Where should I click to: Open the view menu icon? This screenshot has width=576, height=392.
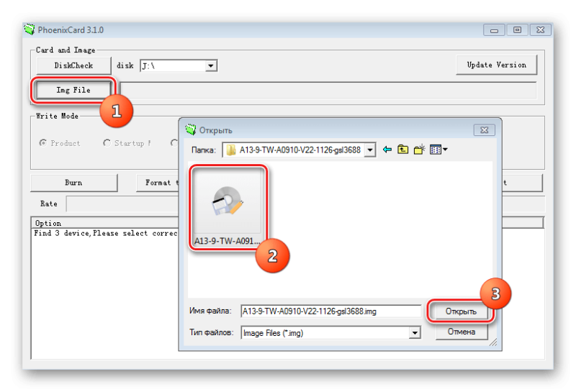point(438,150)
